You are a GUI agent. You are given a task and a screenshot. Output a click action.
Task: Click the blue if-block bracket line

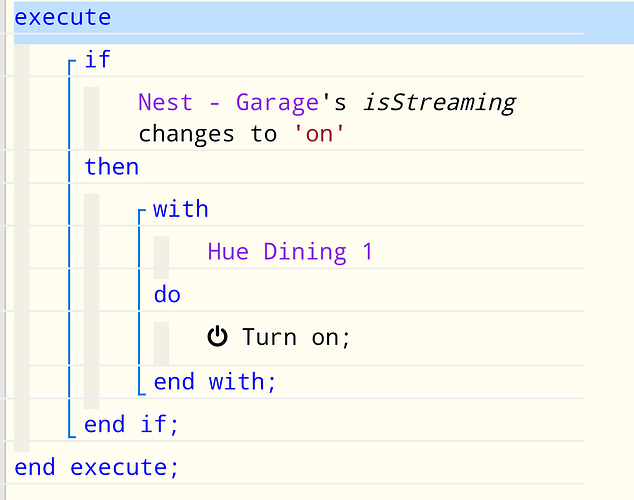point(70,249)
